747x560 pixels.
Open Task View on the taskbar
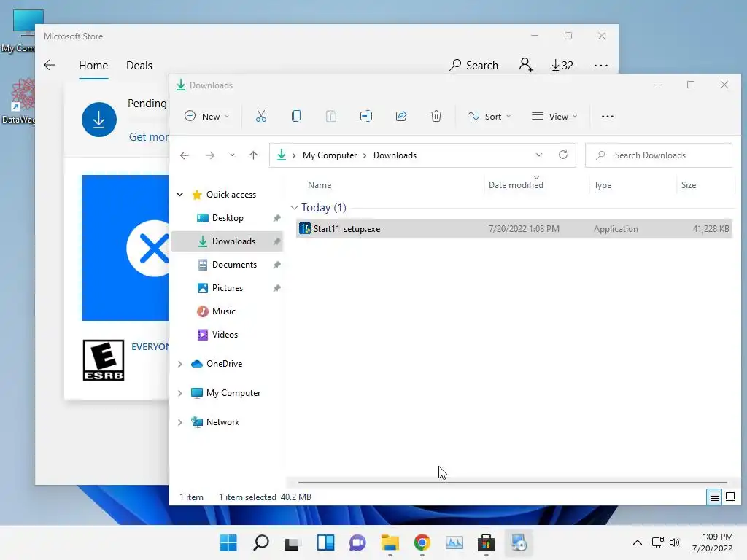pos(293,543)
